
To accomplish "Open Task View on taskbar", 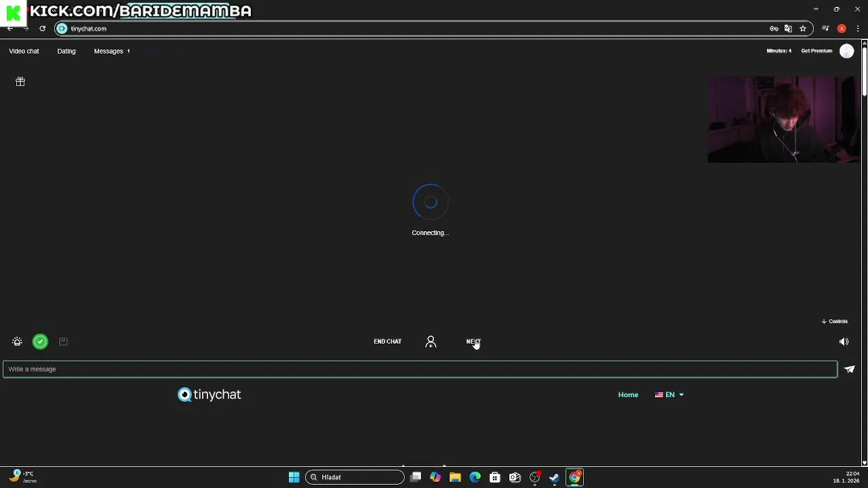I will 416,477.
